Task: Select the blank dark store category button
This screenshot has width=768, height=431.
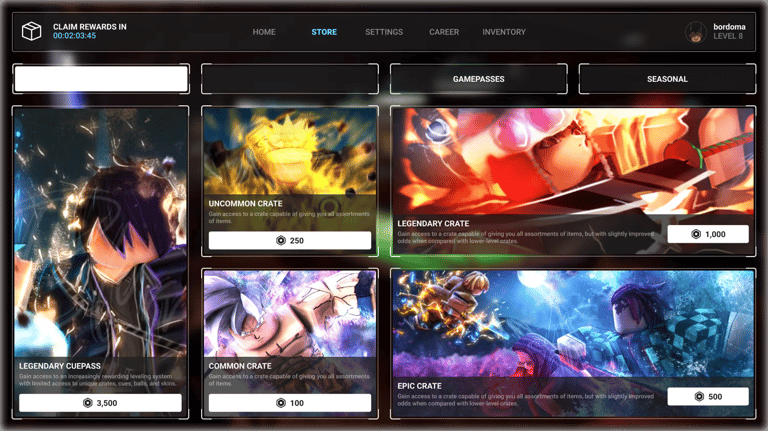Action: pos(290,78)
